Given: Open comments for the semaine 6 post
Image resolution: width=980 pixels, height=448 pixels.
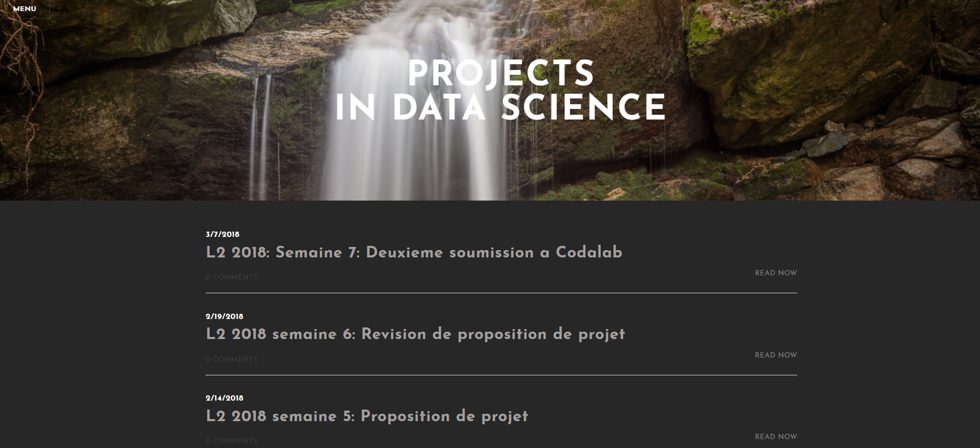Looking at the screenshot, I should click(x=231, y=359).
